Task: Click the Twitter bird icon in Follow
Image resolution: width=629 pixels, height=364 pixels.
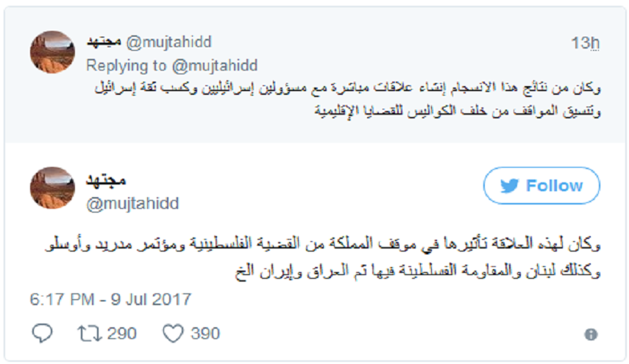Action: [x=510, y=186]
